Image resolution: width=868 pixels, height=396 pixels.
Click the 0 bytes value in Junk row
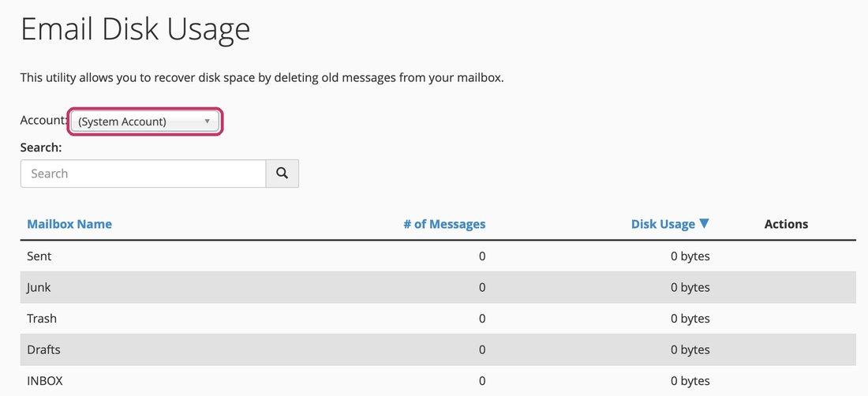coord(690,288)
